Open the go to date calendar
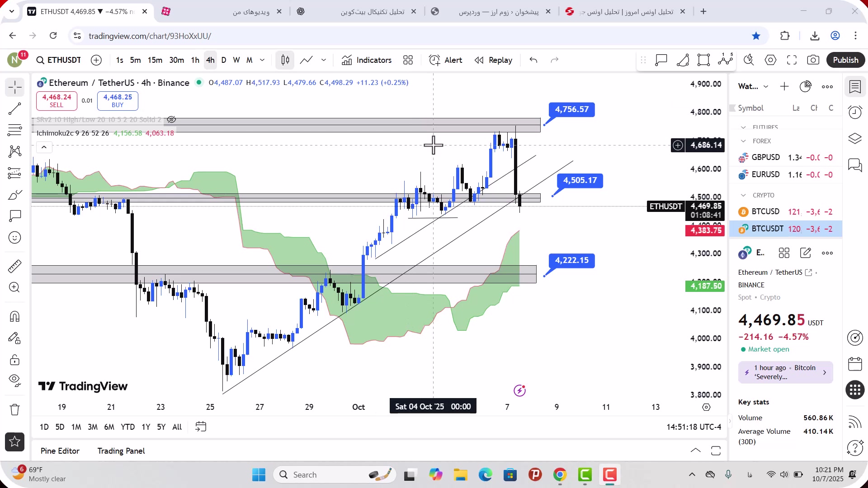The image size is (868, 488). pos(201,427)
